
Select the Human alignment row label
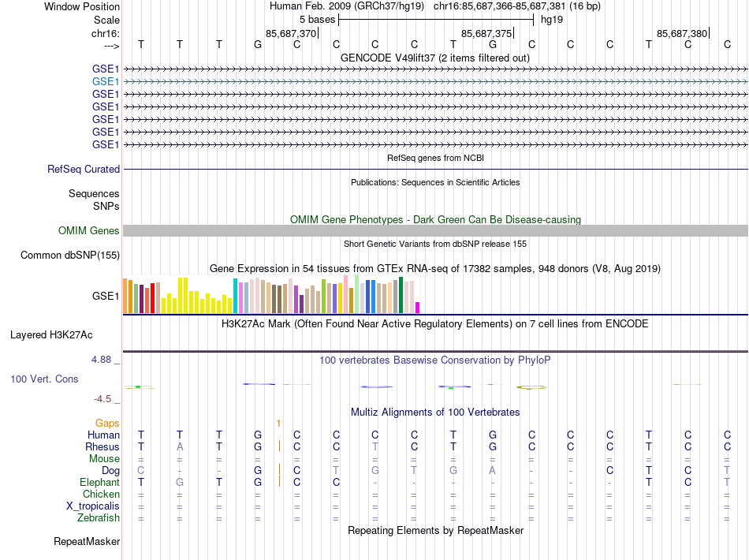103,435
